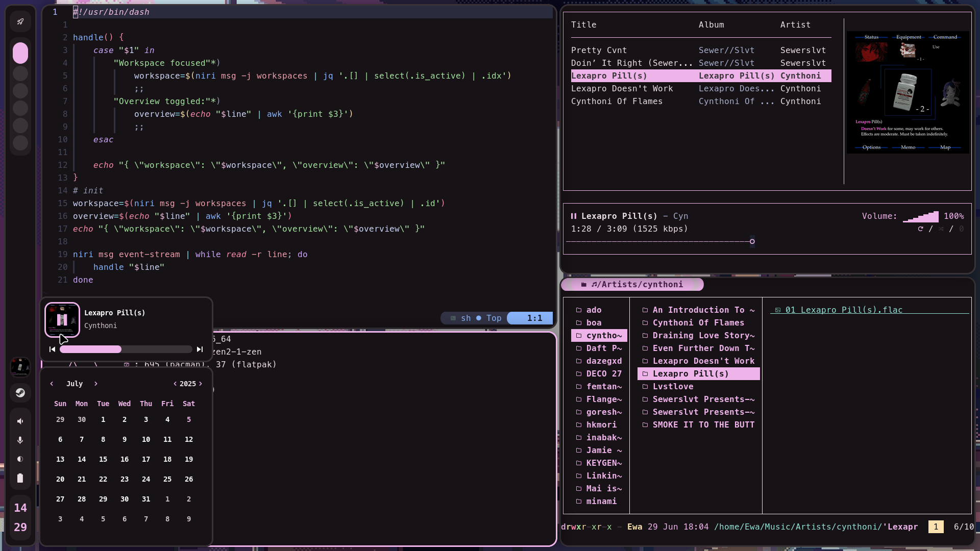Go to the previous track

(52, 349)
